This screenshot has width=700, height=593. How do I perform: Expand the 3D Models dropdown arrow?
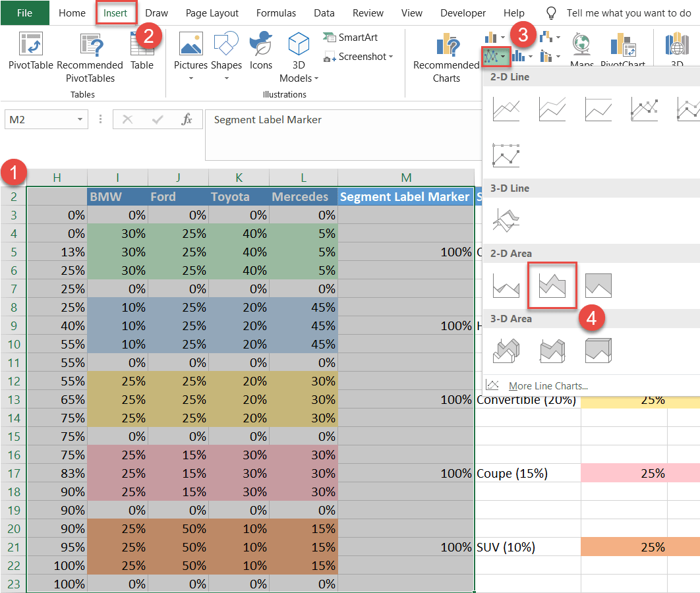[x=316, y=78]
